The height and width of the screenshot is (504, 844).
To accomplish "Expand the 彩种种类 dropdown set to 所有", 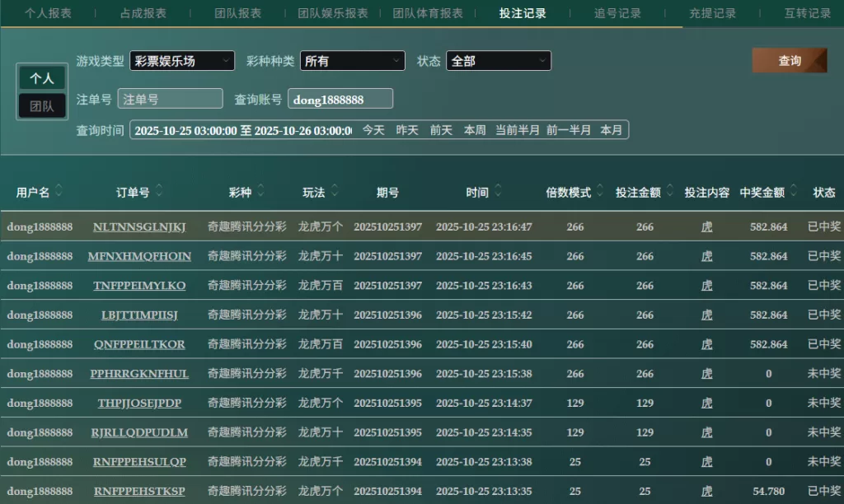I will (352, 61).
